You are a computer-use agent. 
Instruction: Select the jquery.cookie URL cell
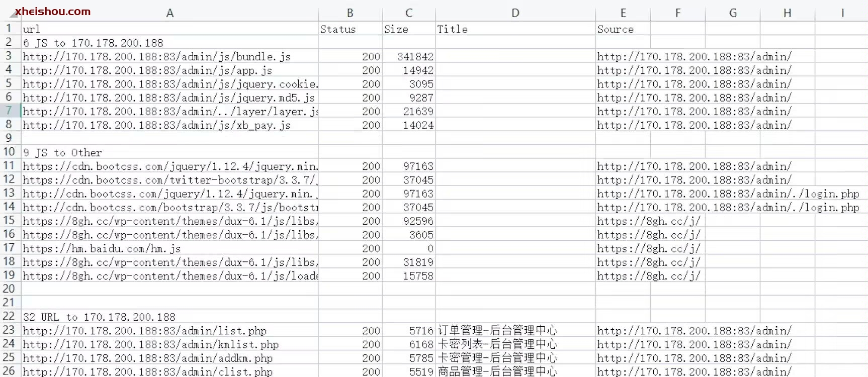pyautogui.click(x=169, y=83)
